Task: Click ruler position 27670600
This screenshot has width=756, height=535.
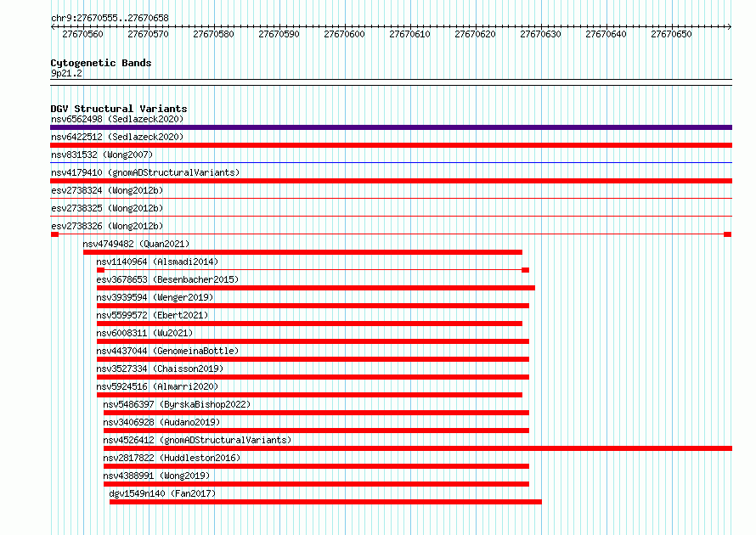Action: pyautogui.click(x=344, y=34)
